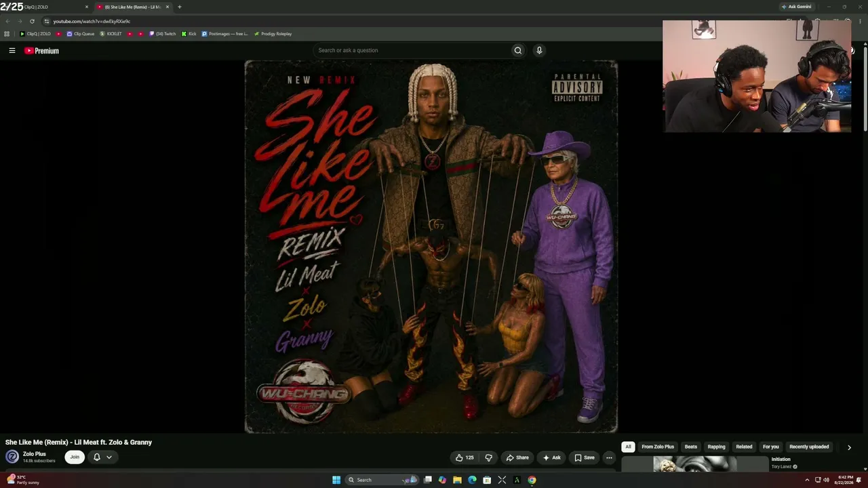The height and width of the screenshot is (488, 868).
Task: Open the notification bell subscription dropdown
Action: pyautogui.click(x=102, y=457)
